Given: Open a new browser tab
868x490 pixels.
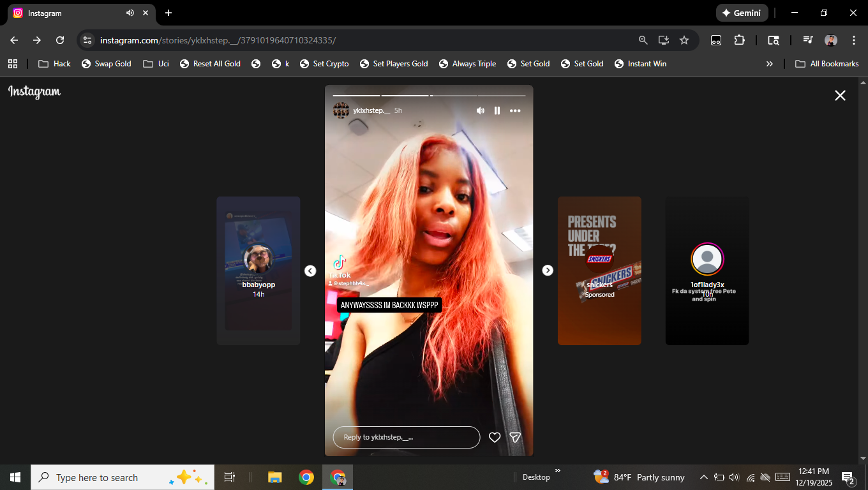Looking at the screenshot, I should [168, 13].
